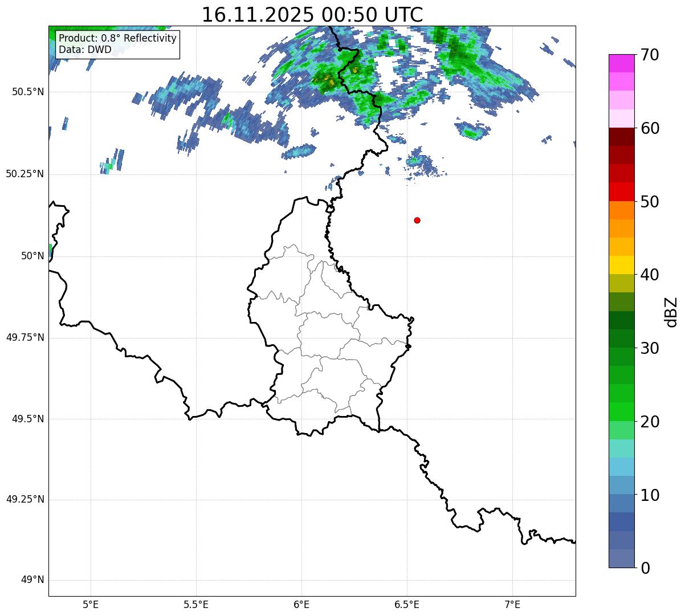Click the red location marker dot

click(417, 220)
